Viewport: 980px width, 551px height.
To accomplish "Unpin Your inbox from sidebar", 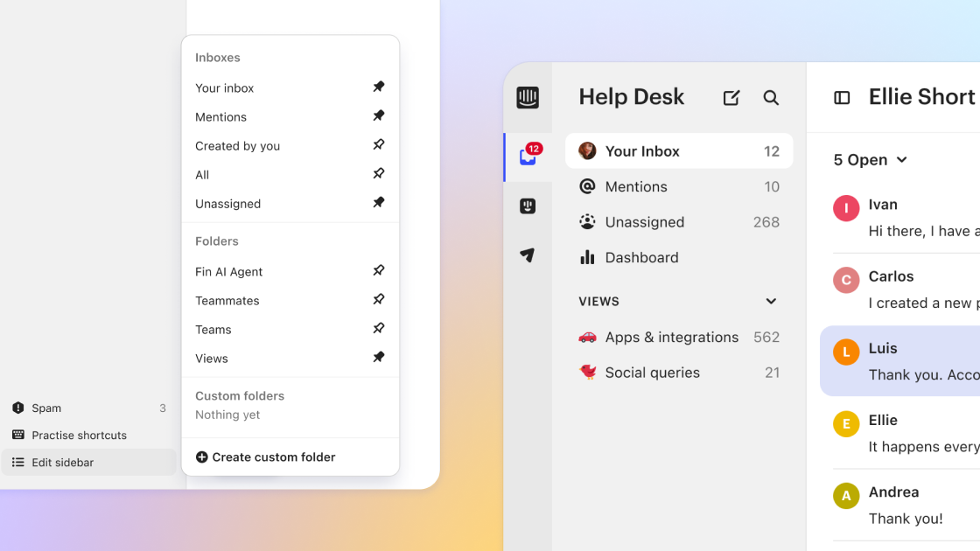I will tap(378, 87).
